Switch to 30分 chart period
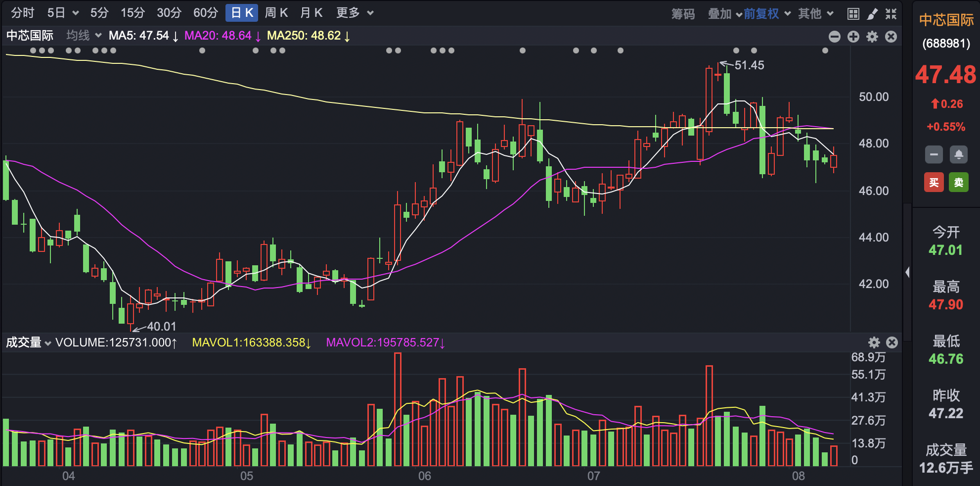 [x=169, y=13]
